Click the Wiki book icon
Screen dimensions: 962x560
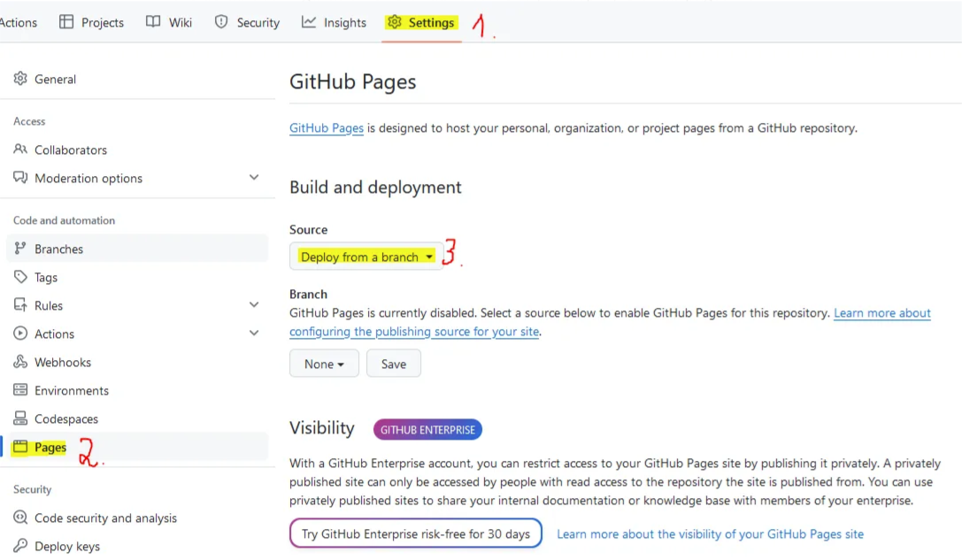[153, 22]
